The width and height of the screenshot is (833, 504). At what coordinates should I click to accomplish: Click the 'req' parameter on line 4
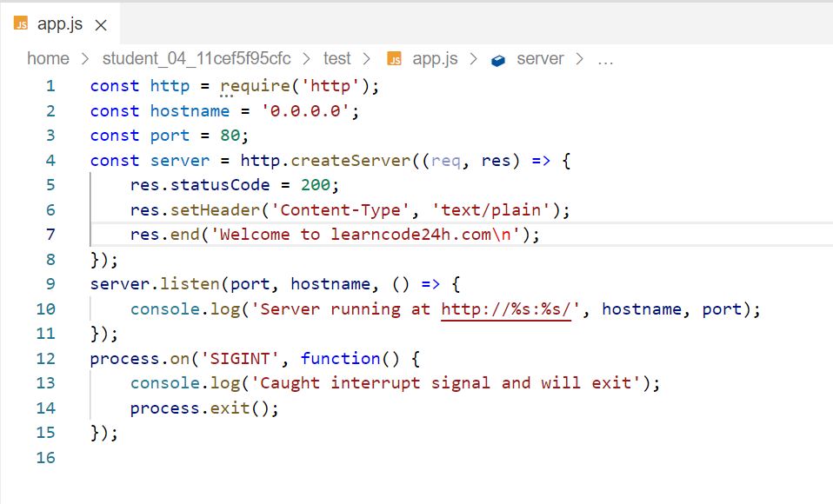pos(446,161)
